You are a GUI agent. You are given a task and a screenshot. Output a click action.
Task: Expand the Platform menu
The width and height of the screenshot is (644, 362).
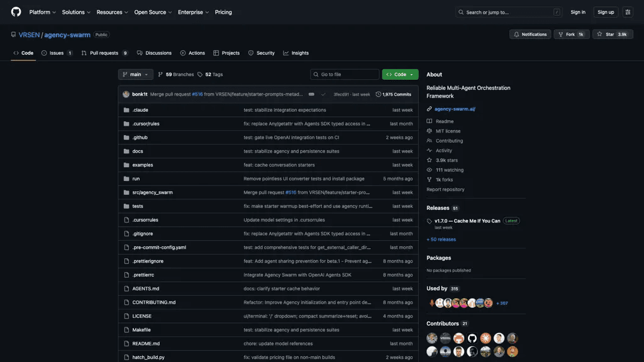tap(42, 13)
